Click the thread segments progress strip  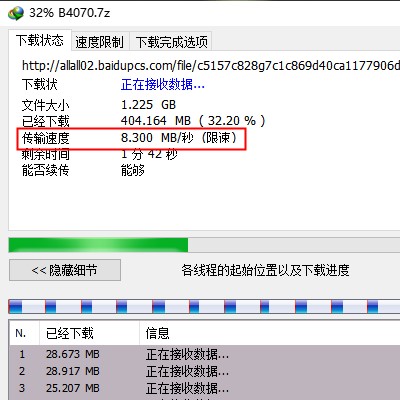click(x=204, y=307)
